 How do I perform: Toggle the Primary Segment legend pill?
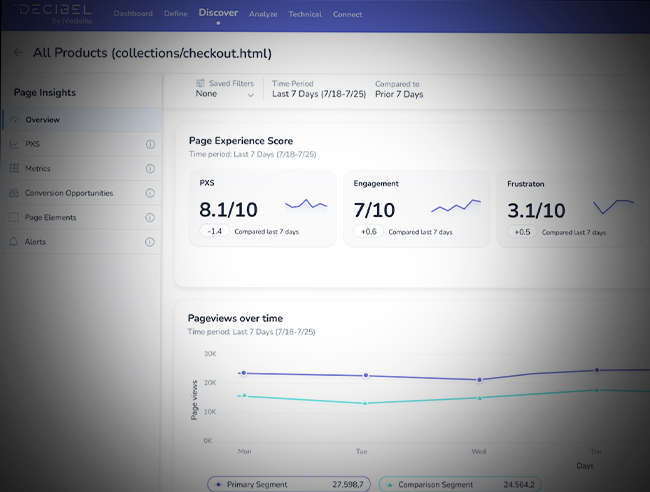pyautogui.click(x=290, y=483)
